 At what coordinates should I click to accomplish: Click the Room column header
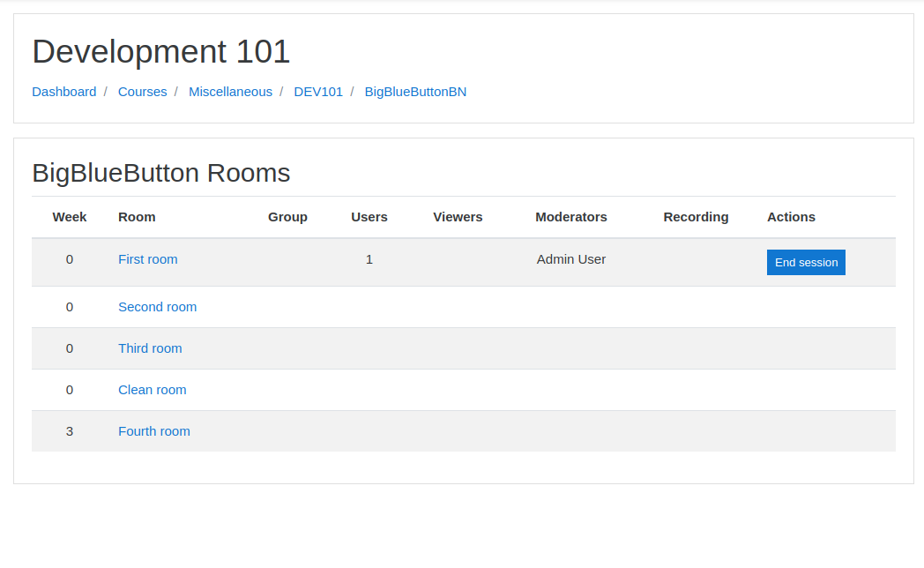[x=137, y=217]
